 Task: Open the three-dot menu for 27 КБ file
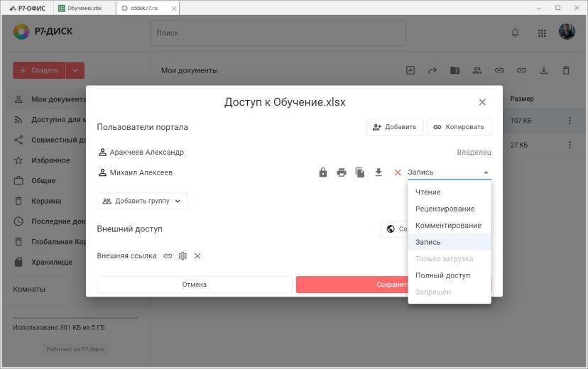[570, 145]
